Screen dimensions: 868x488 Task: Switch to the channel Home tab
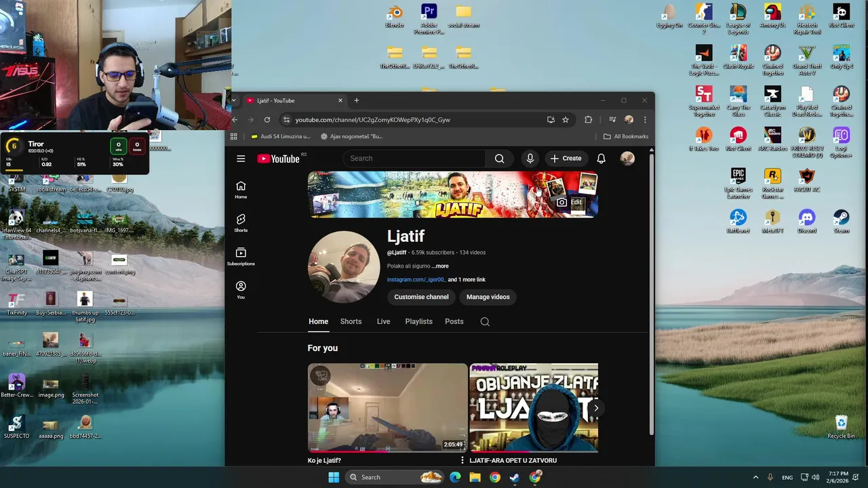[318, 322]
